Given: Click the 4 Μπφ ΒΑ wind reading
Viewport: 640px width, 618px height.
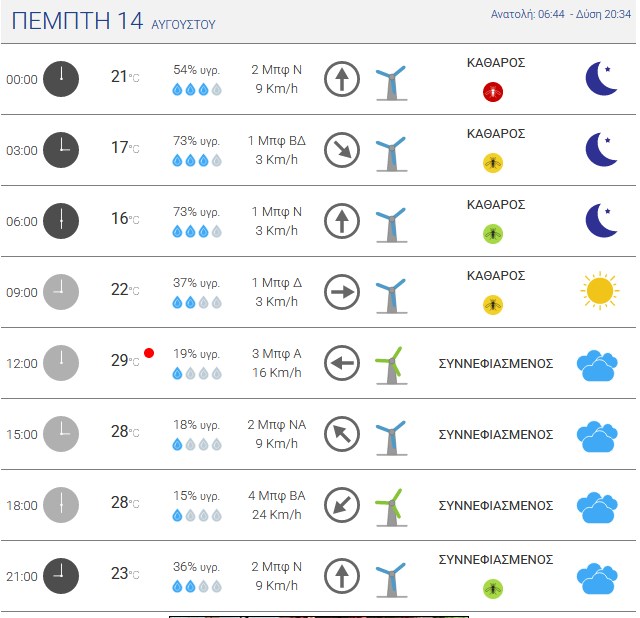Looking at the screenshot, I should tap(276, 496).
